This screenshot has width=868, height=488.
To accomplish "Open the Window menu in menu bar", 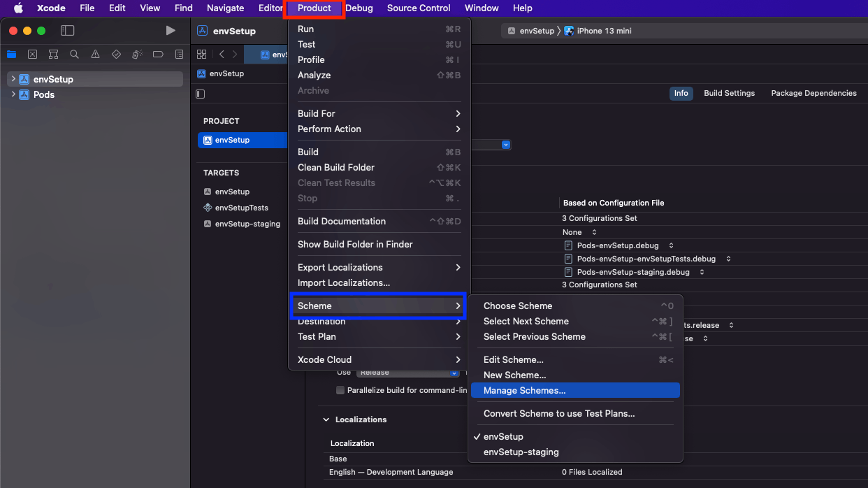I will [482, 8].
